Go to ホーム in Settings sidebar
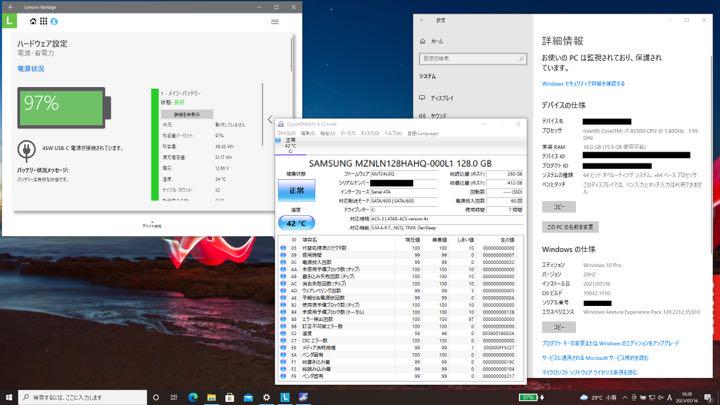 coord(437,41)
